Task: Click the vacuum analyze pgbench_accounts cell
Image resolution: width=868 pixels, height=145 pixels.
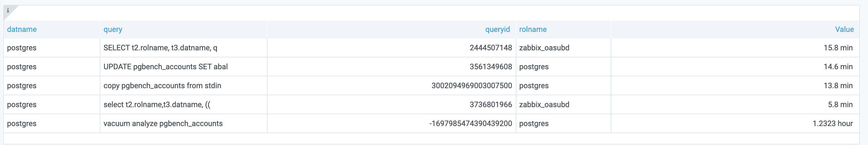Action: [x=163, y=123]
